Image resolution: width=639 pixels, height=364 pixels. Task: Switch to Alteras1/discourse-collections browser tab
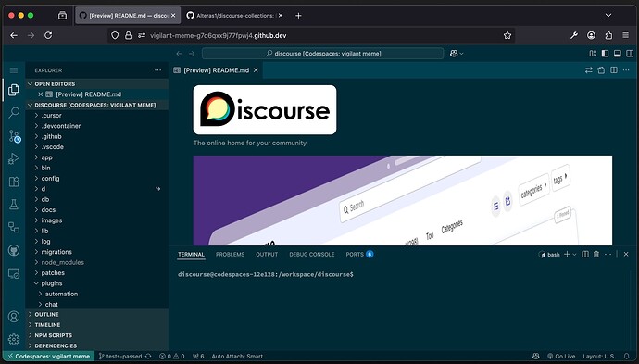tap(234, 16)
